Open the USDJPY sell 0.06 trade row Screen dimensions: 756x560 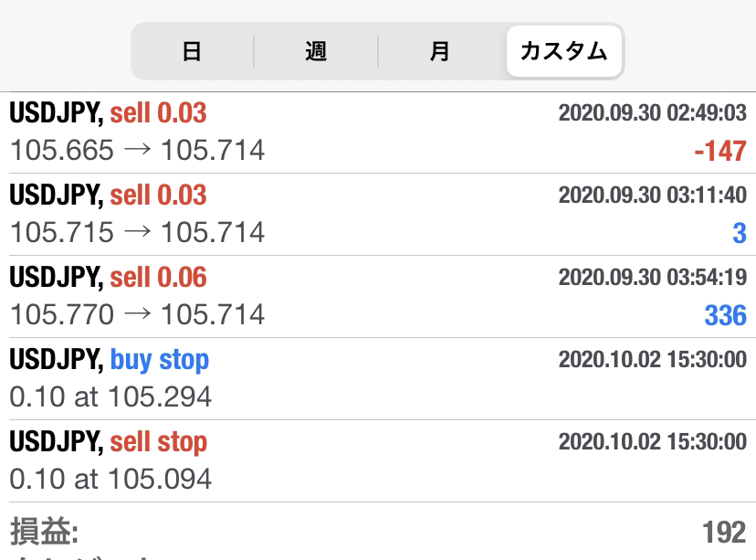point(378,297)
